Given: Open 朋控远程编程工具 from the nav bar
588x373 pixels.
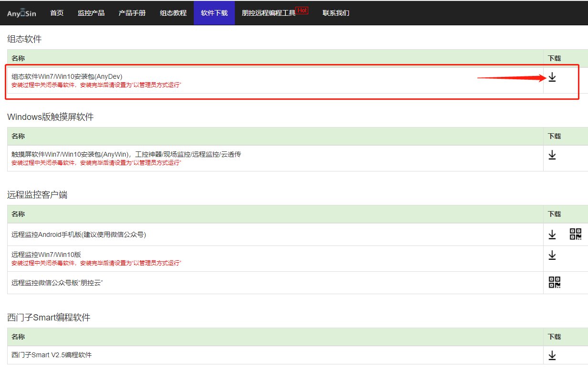Looking at the screenshot, I should pos(269,13).
